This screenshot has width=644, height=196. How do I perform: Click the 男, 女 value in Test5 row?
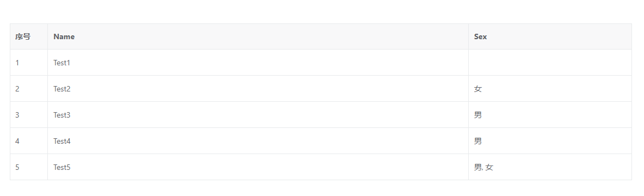pyautogui.click(x=483, y=167)
